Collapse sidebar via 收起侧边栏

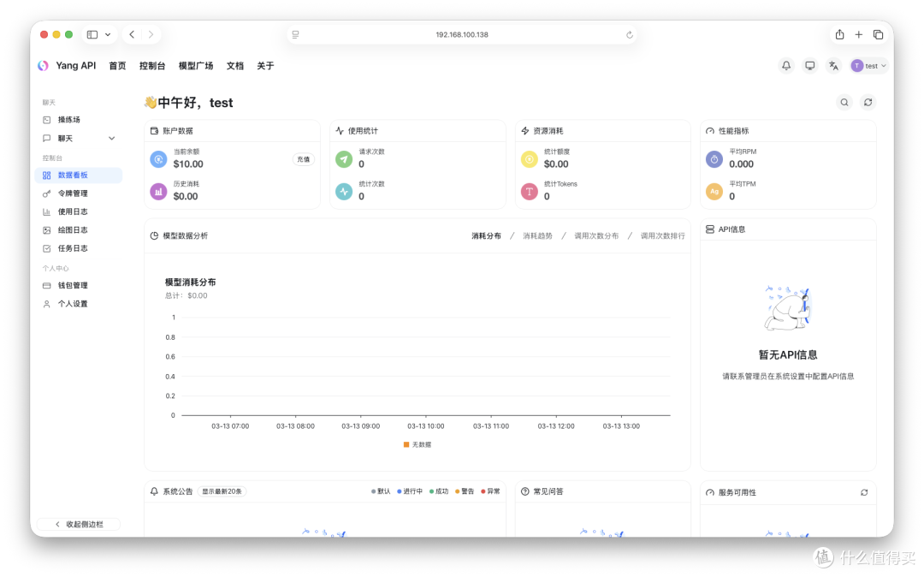[79, 524]
